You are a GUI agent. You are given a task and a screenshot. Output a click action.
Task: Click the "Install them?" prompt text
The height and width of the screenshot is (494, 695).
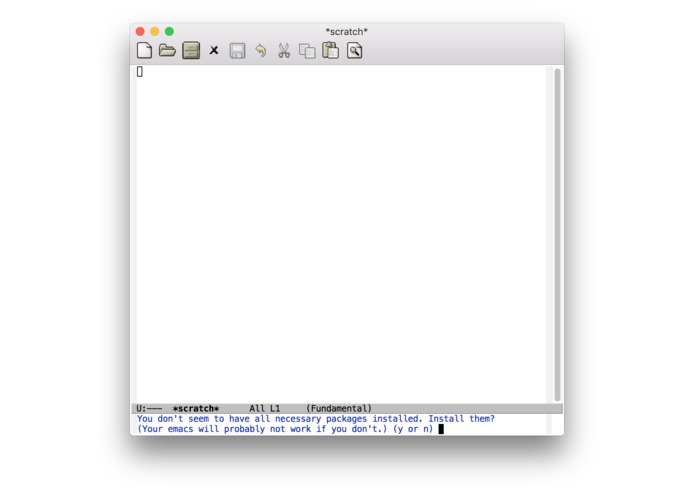click(461, 419)
